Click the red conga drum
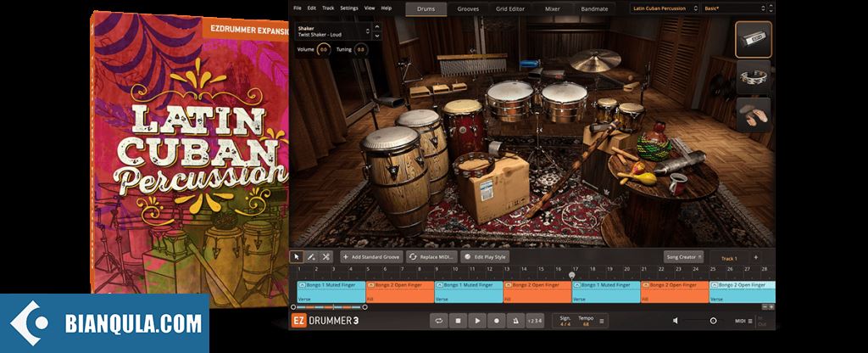868x353 pixels. tap(463, 129)
